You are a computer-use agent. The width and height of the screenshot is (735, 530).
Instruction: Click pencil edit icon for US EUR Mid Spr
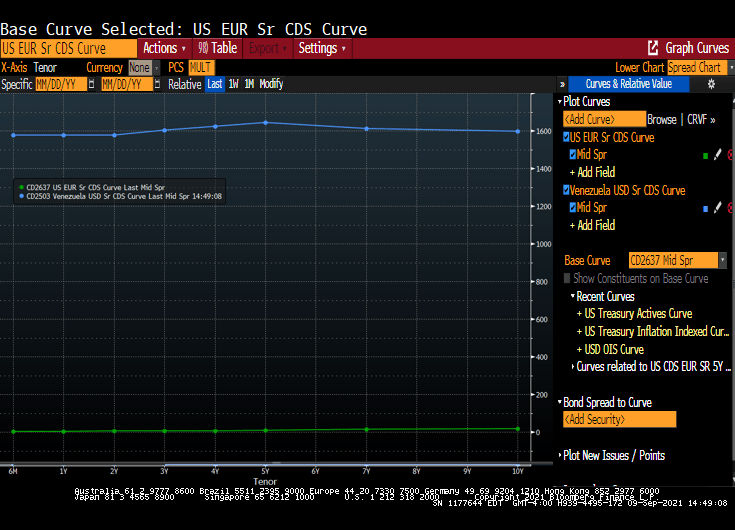717,155
